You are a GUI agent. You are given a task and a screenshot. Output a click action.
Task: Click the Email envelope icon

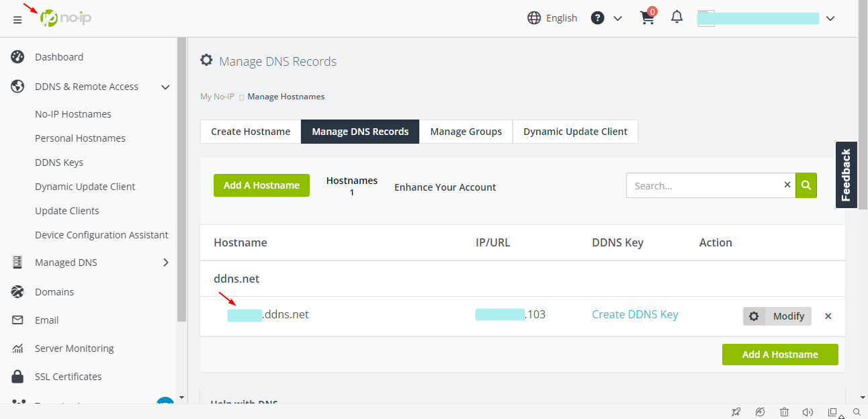pyautogui.click(x=17, y=320)
